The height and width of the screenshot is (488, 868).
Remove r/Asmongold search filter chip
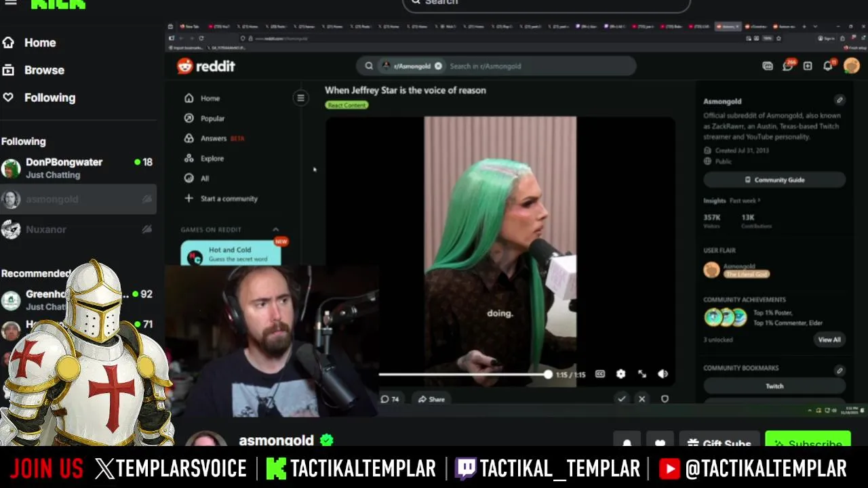(438, 66)
